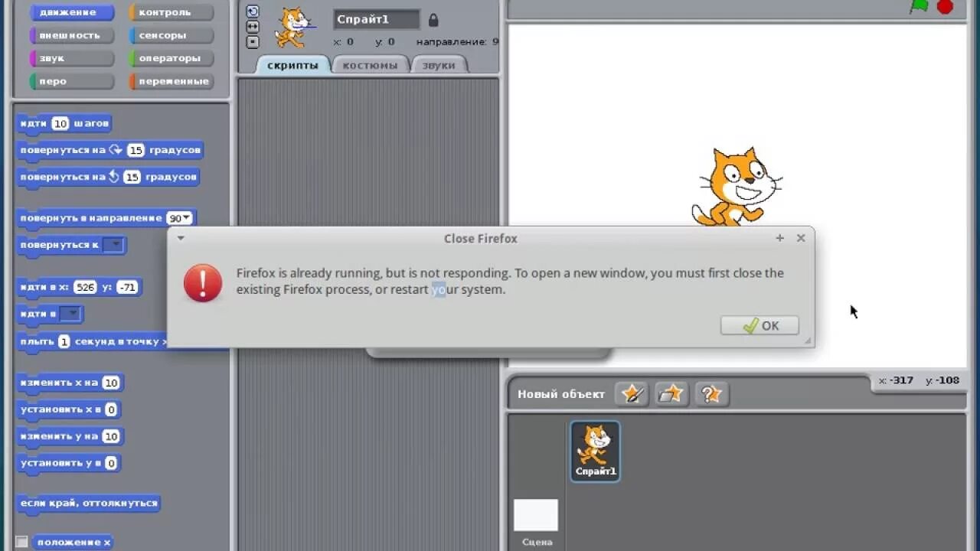This screenshot has height=551, width=980.
Task: Click the 'изменить x на' block
Action: tap(70, 383)
